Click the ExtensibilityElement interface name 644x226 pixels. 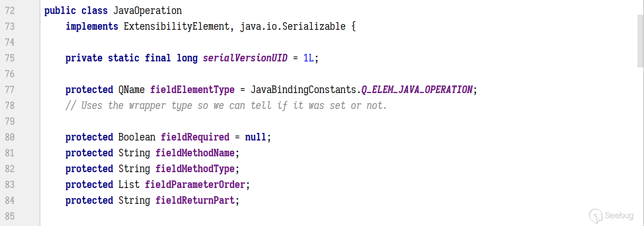(x=177, y=26)
